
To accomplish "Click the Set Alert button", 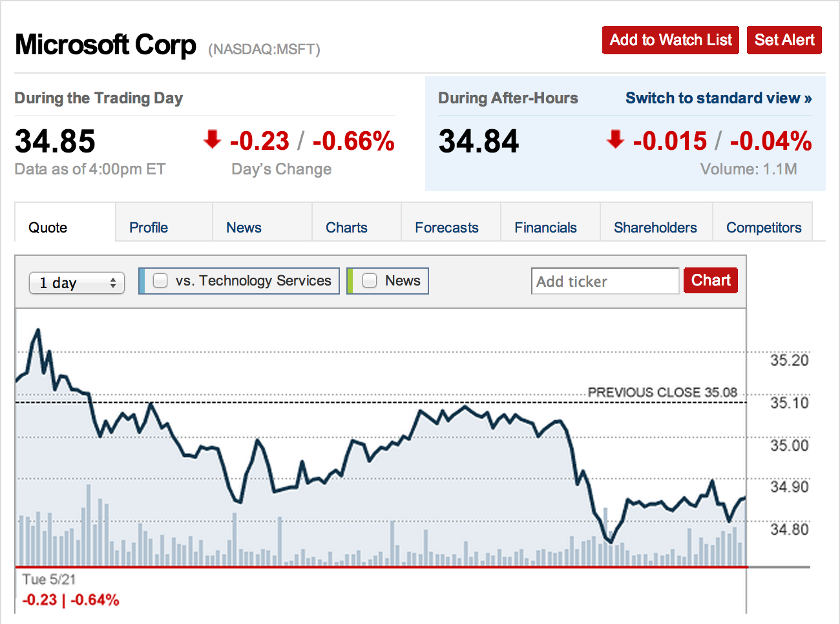I will point(784,40).
